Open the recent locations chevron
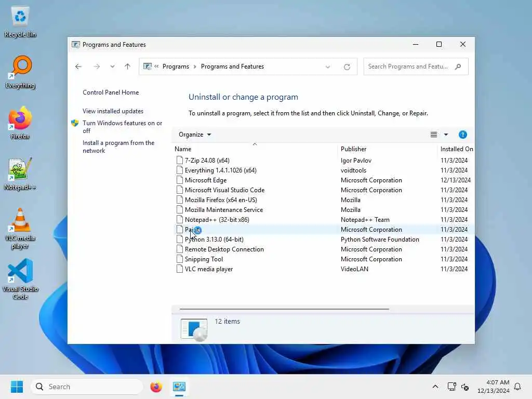Viewport: 532px width, 399px height. coord(112,66)
